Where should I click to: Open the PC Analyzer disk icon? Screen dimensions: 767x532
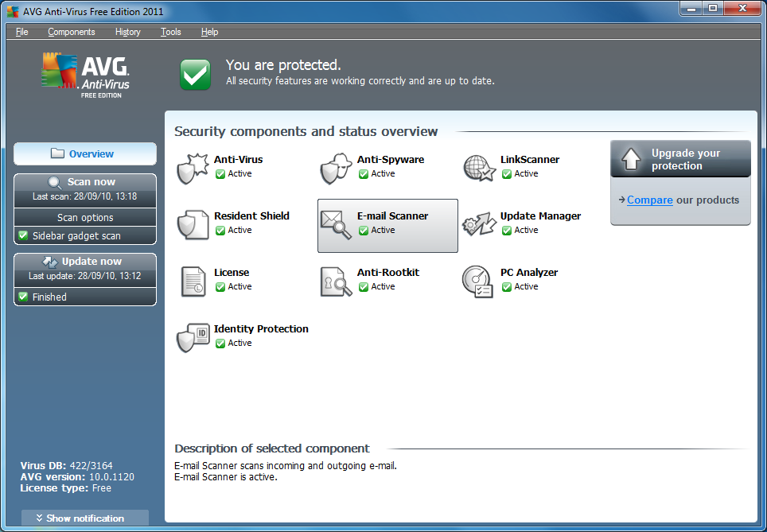pos(478,282)
